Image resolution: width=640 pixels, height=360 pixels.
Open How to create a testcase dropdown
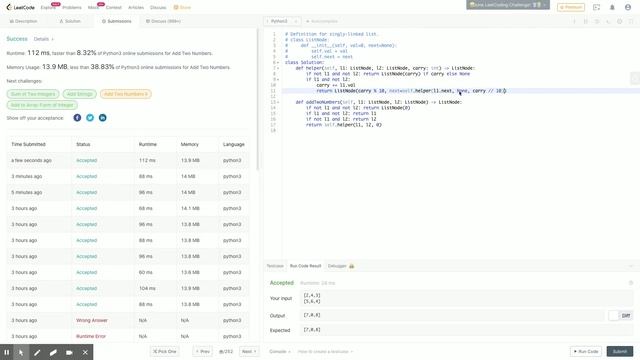pyautogui.click(x=325, y=351)
